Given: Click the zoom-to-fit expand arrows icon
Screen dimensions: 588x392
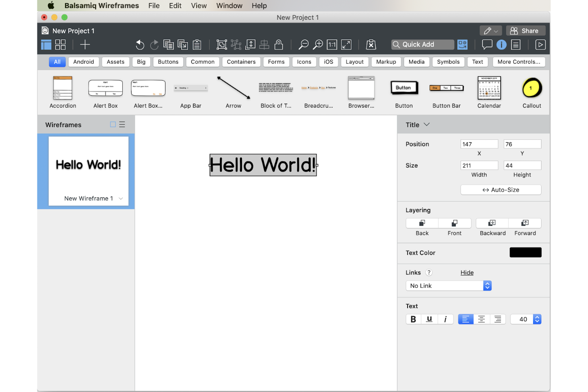Looking at the screenshot, I should click(346, 44).
